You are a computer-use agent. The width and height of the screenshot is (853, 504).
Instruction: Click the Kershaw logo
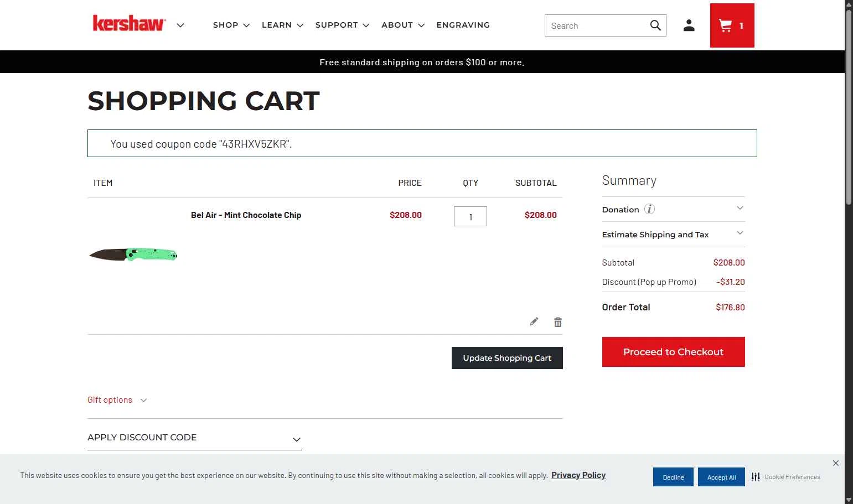point(128,24)
